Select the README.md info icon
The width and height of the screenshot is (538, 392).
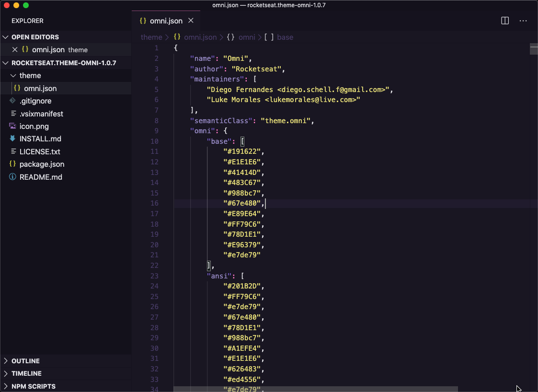point(12,177)
